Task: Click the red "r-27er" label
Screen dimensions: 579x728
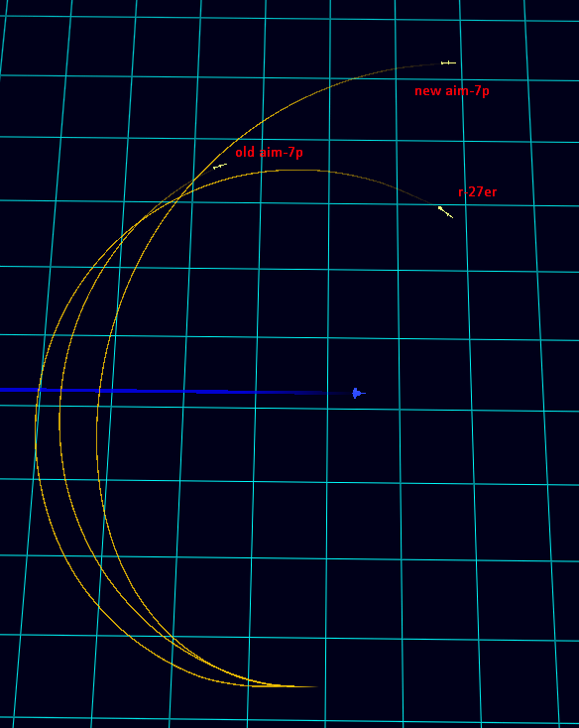Action: [x=478, y=191]
